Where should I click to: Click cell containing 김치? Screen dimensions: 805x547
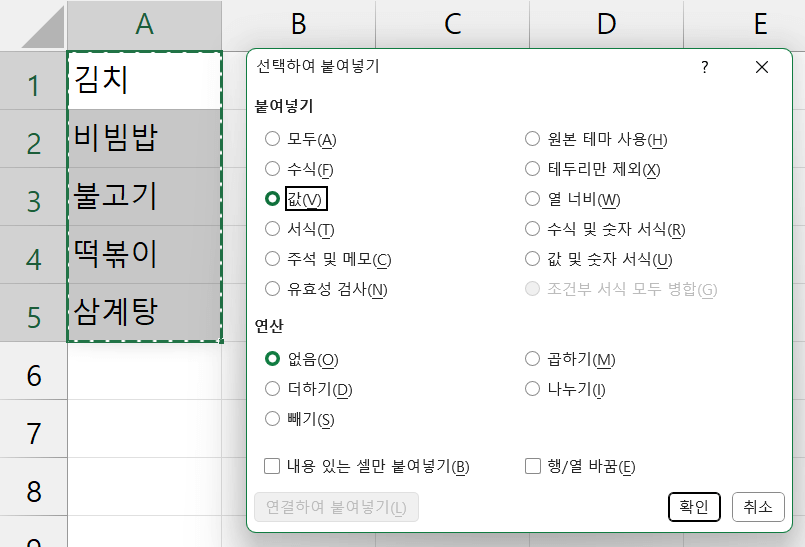(x=144, y=80)
